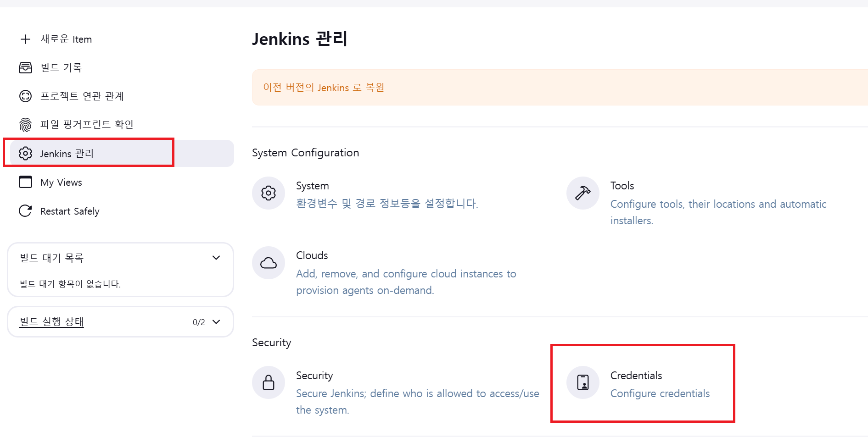
Task: Click the Security padlock icon
Action: 269,382
